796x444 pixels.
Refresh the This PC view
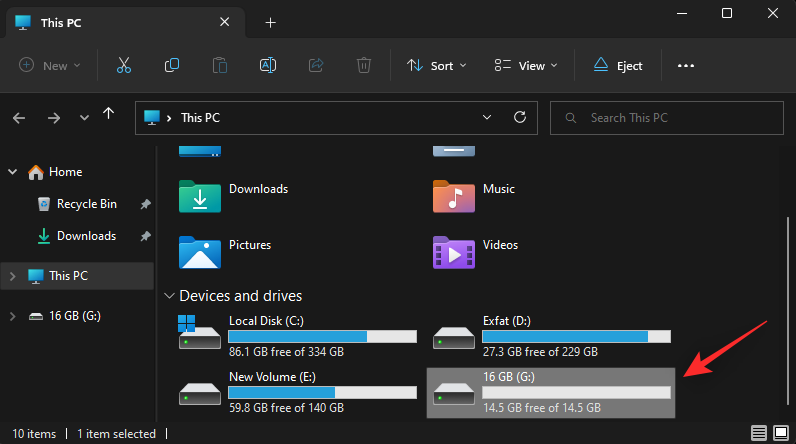(519, 118)
